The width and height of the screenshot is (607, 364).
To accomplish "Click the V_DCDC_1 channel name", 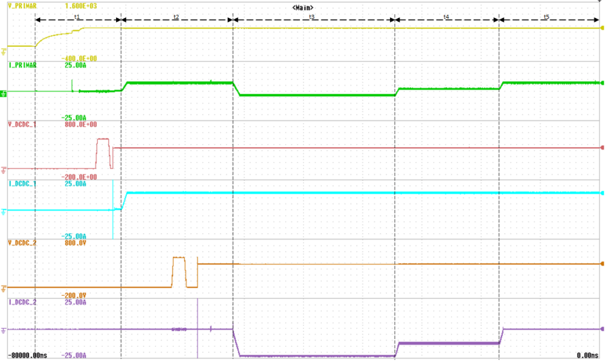I will tap(22, 124).
